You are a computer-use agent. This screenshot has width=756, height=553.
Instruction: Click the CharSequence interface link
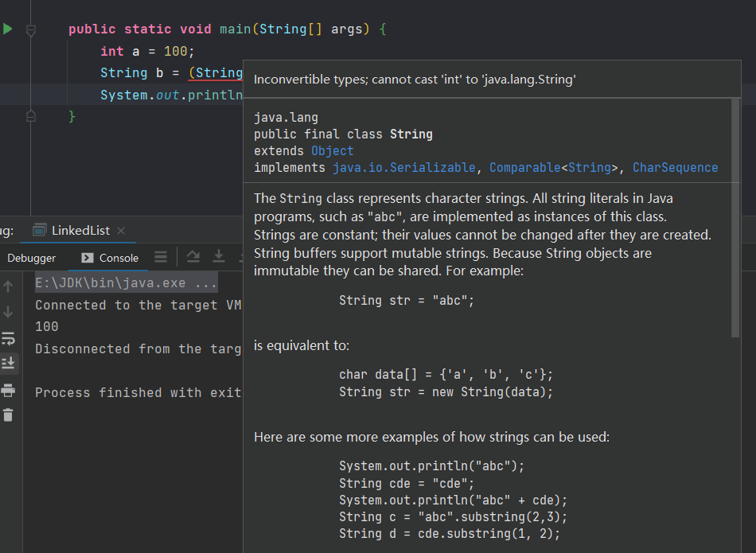[675, 167]
